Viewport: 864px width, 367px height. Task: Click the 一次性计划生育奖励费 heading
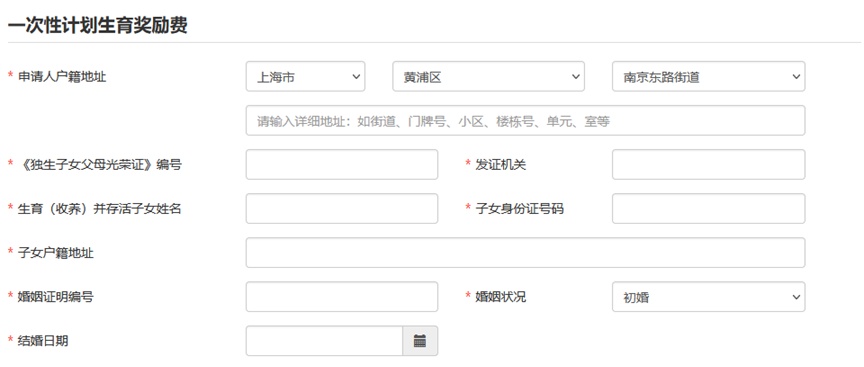[x=98, y=25]
